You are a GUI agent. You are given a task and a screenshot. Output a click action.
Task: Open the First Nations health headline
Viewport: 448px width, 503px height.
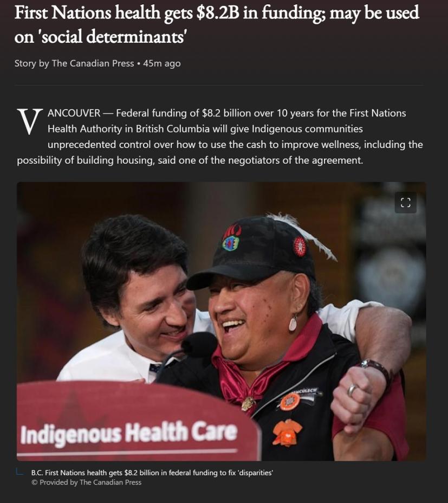tap(217, 25)
